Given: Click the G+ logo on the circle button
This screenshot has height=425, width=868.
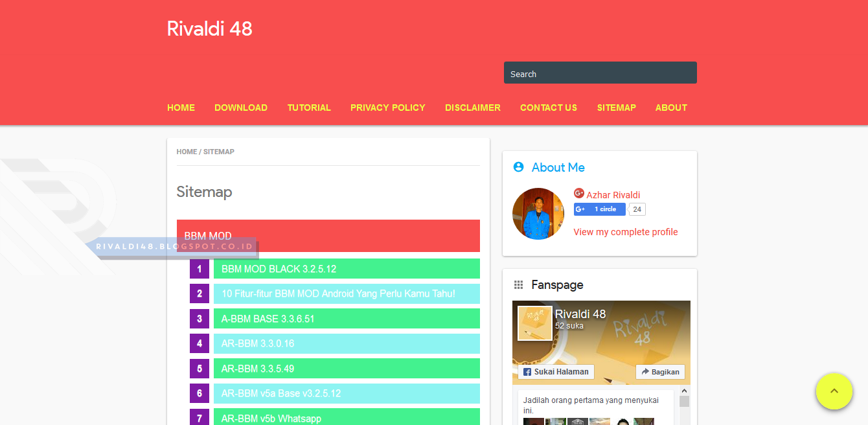Looking at the screenshot, I should (x=580, y=209).
